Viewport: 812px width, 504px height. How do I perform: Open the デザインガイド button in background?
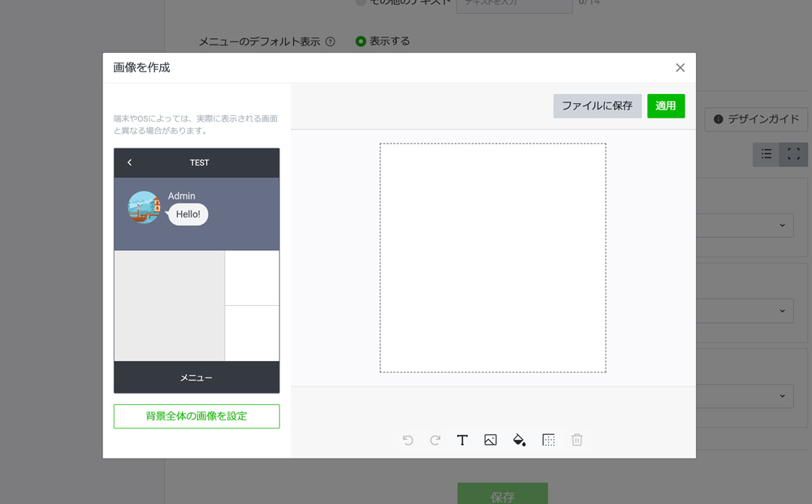(x=756, y=119)
